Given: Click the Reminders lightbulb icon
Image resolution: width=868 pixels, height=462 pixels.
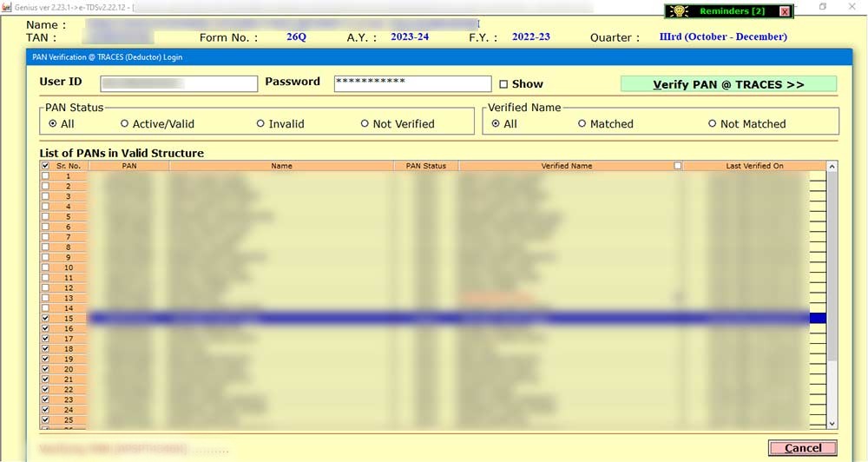Looking at the screenshot, I should coord(678,11).
